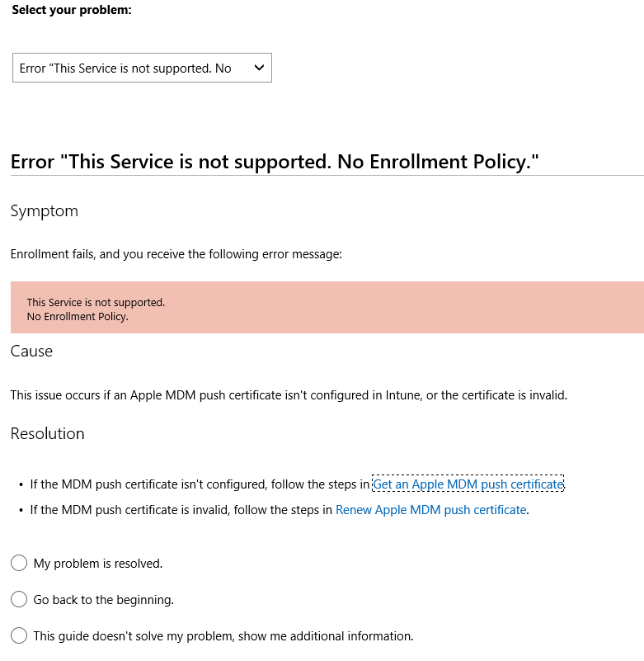Select the "My problem is resolved" radio button

pyautogui.click(x=19, y=563)
